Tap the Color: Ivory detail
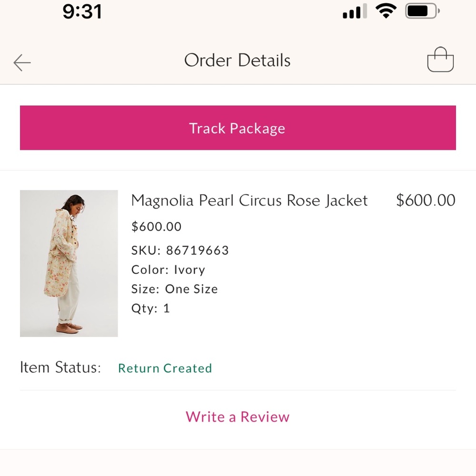The height and width of the screenshot is (476, 476). click(x=168, y=270)
